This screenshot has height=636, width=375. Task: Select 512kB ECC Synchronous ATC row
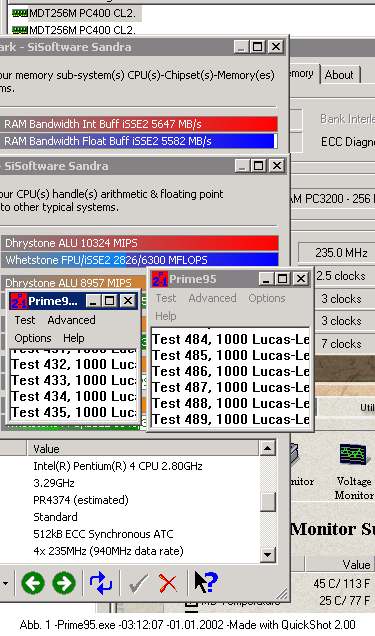click(103, 534)
